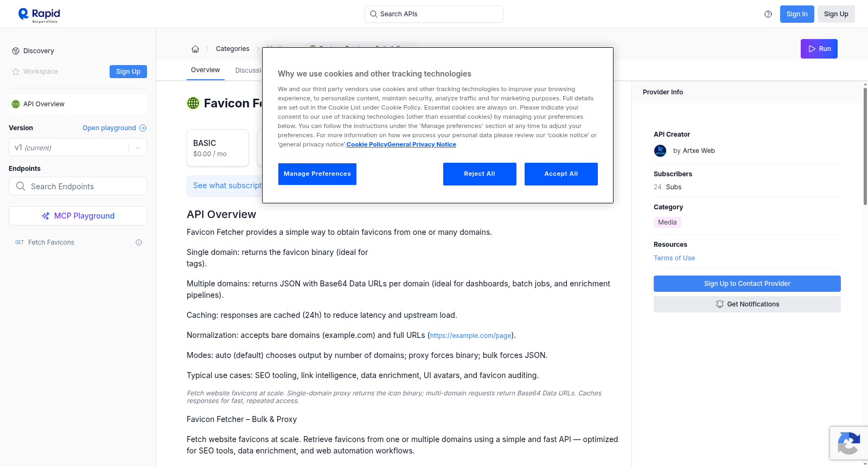Viewport: 868px width, 467px height.
Task: Click the Fetch Favicons info icon
Action: pyautogui.click(x=139, y=242)
